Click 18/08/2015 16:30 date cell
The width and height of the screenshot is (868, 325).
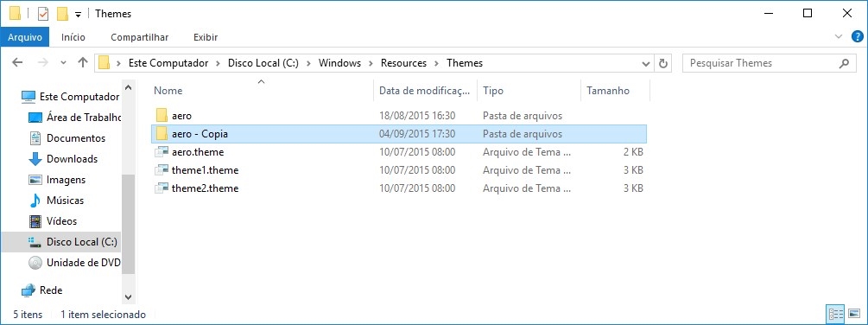[x=417, y=116]
